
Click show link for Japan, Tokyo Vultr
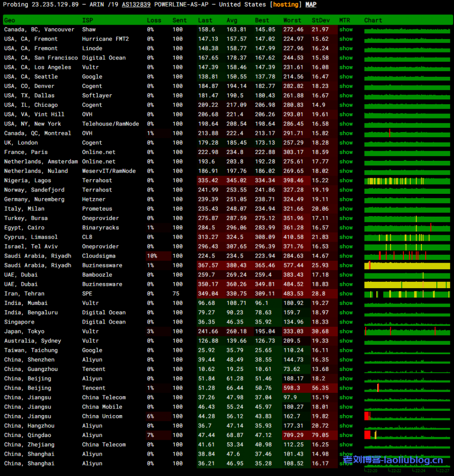[346, 331]
